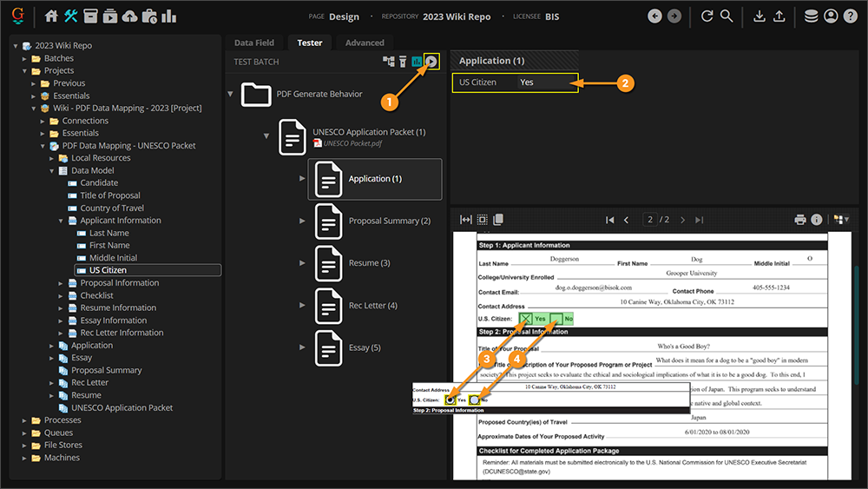Click the refresh icon in top bar
The image size is (868, 489).
[707, 17]
